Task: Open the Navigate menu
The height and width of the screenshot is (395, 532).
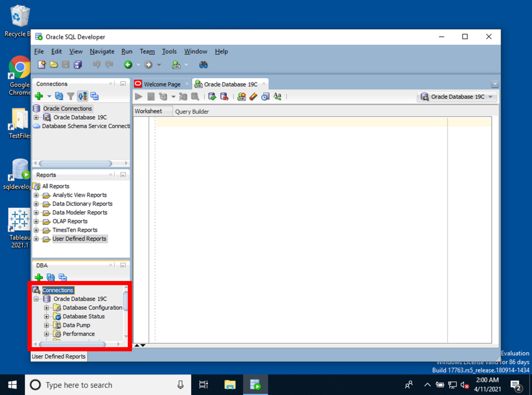Action: click(x=102, y=51)
